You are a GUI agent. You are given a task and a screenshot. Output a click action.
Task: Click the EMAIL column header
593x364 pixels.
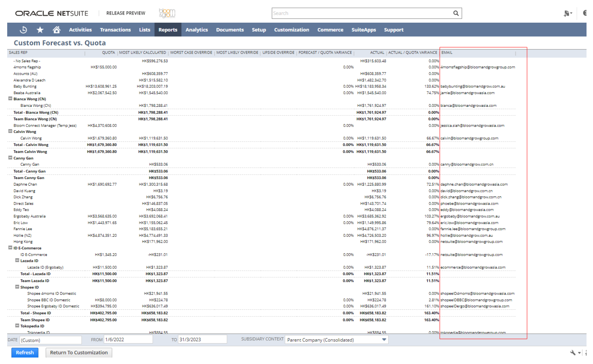click(447, 53)
